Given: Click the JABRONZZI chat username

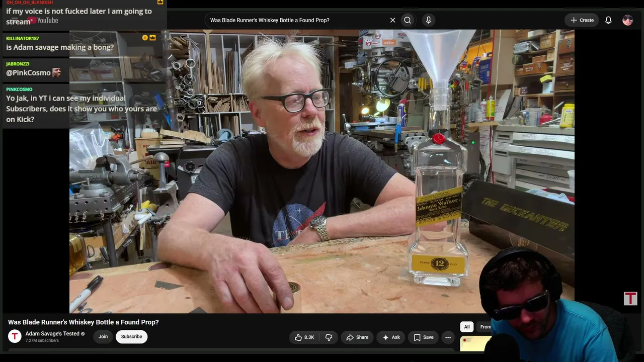Looking at the screenshot, I should (18, 64).
